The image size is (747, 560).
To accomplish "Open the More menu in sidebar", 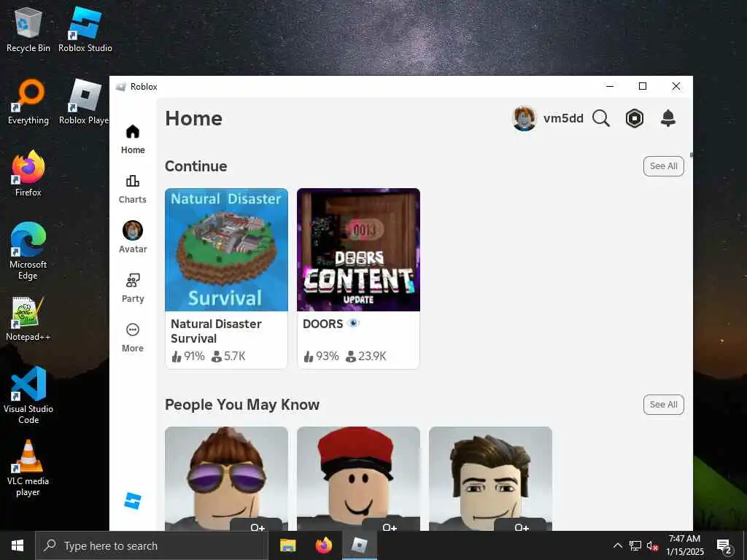I will click(x=133, y=338).
